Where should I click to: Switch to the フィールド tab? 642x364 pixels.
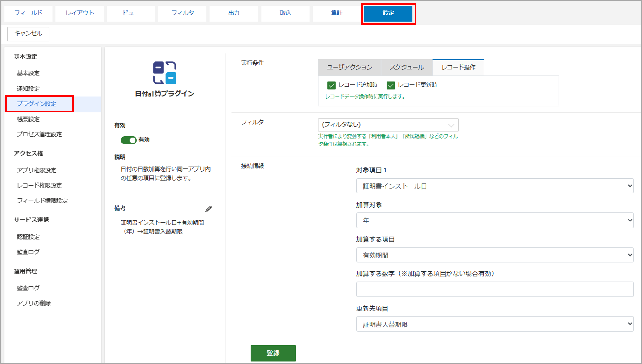point(28,13)
